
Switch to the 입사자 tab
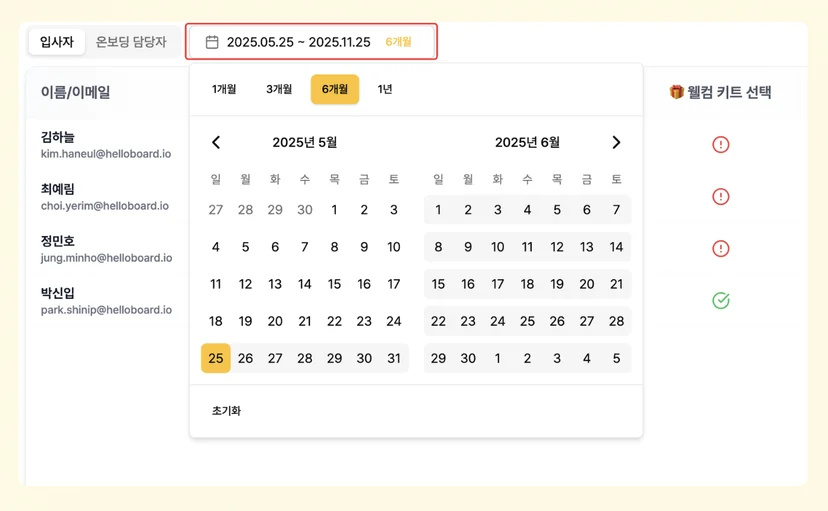click(x=57, y=42)
